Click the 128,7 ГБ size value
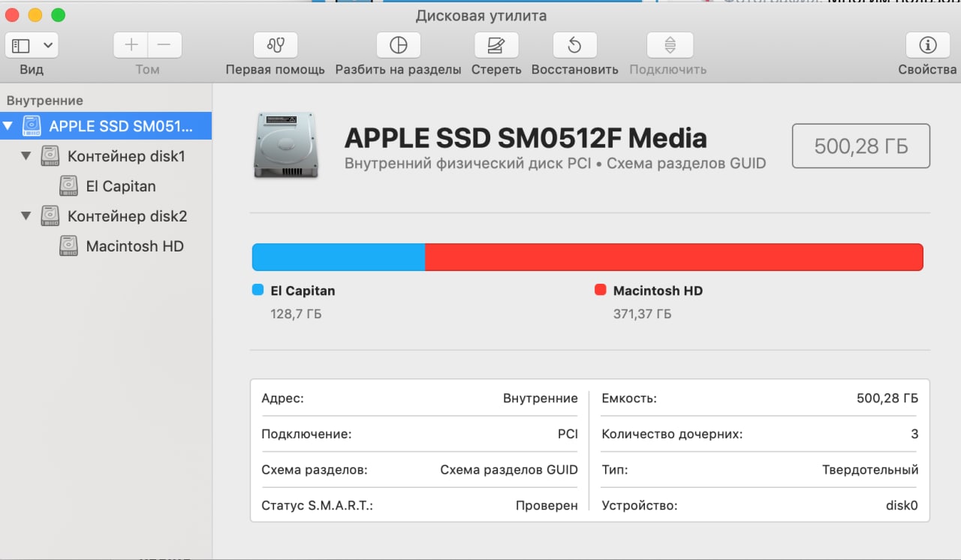The width and height of the screenshot is (961, 560). click(296, 314)
